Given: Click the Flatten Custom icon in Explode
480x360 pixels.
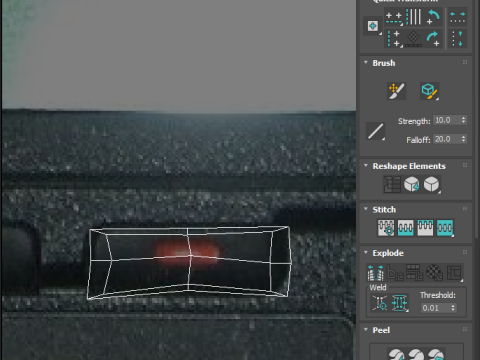Looking at the screenshot, I should click(454, 272).
